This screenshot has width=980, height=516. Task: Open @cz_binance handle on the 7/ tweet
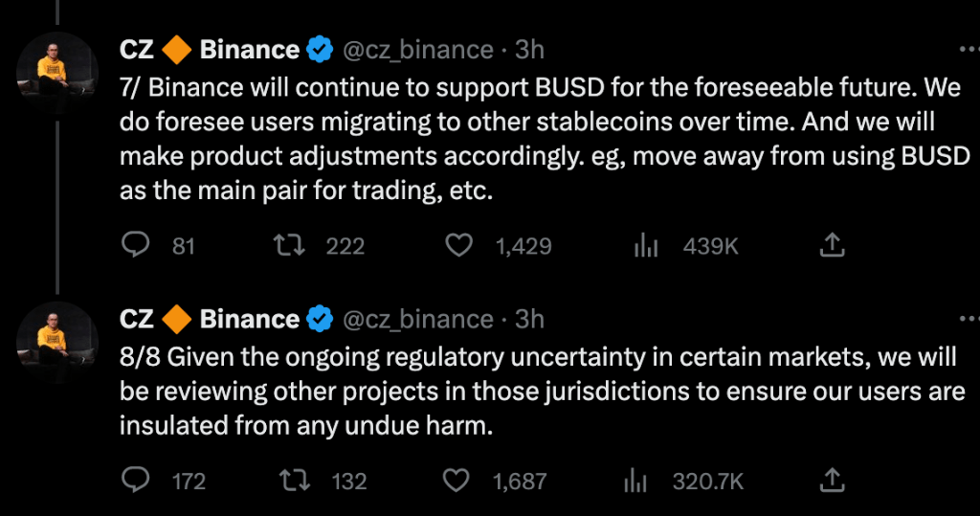click(x=417, y=49)
